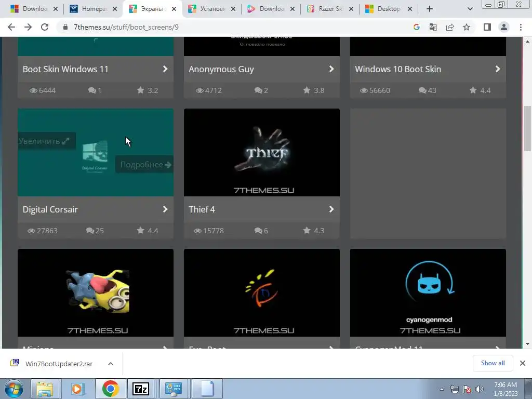Open the Anonymous Guy title
The image size is (532, 399).
tap(221, 69)
